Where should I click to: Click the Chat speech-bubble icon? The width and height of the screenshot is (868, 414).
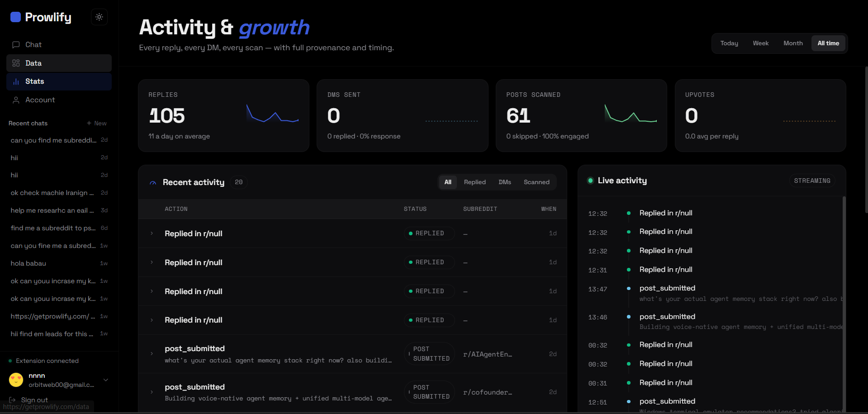pyautogui.click(x=16, y=45)
